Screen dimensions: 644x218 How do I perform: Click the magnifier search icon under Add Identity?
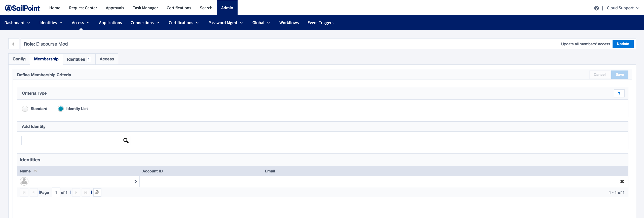tap(126, 140)
